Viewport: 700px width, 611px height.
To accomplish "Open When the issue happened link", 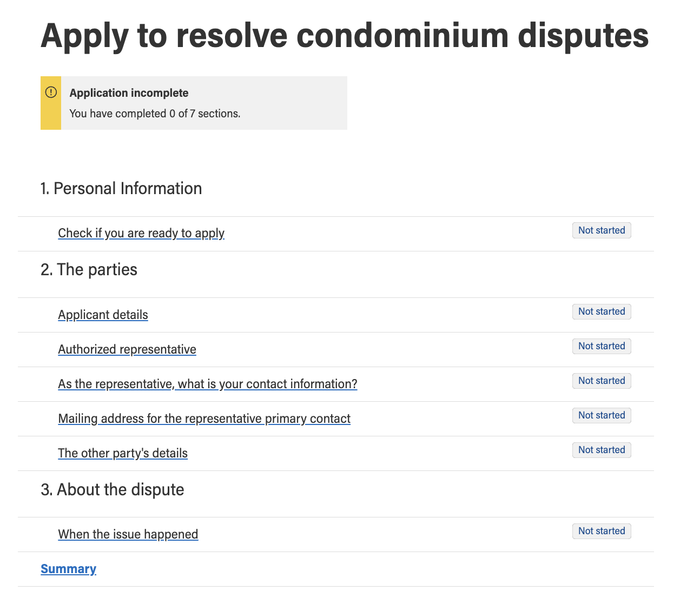I will (128, 534).
